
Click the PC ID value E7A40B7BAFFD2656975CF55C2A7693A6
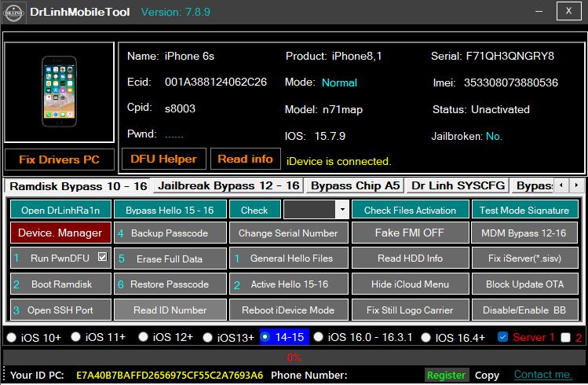[x=170, y=376]
